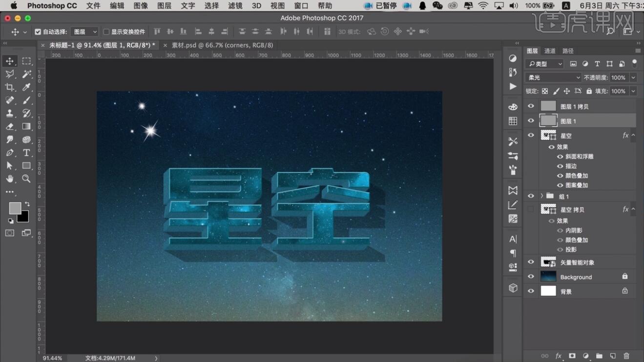Image resolution: width=644 pixels, height=362 pixels.
Task: Switch to the 素材.psd document tab
Action: coord(222,45)
